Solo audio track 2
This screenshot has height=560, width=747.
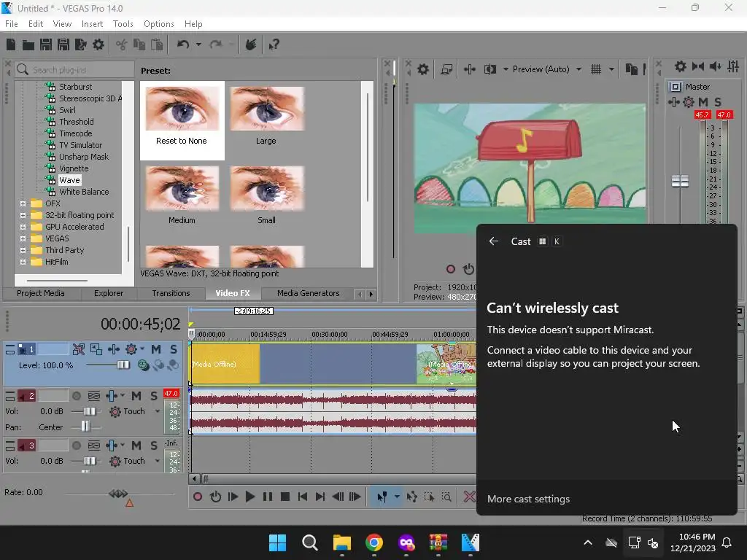(x=154, y=396)
